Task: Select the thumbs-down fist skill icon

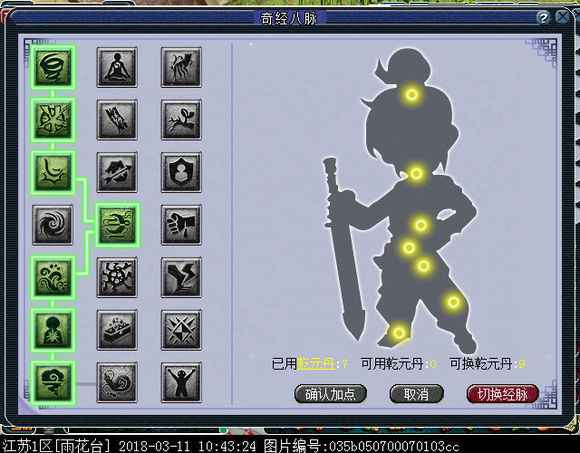Action: click(x=181, y=225)
